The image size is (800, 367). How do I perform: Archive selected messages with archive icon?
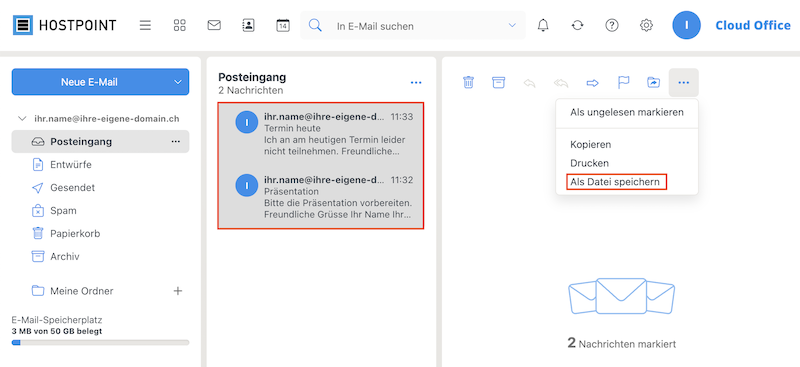click(498, 82)
